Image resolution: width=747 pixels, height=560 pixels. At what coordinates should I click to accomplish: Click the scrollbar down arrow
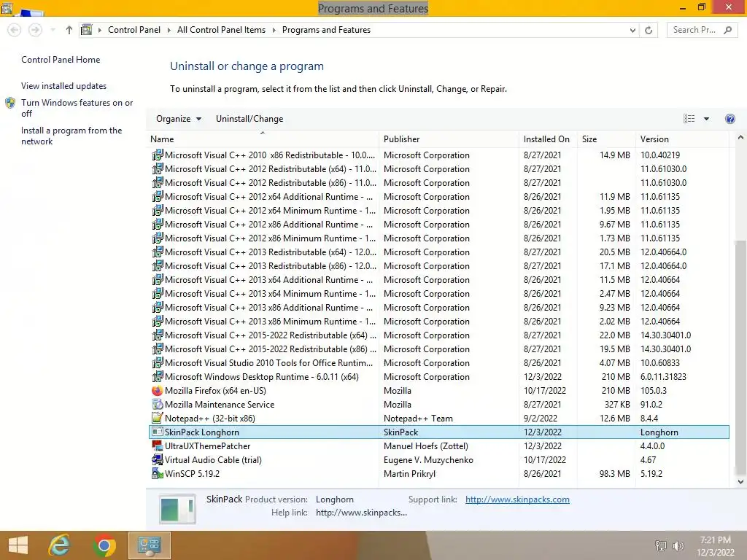(740, 481)
